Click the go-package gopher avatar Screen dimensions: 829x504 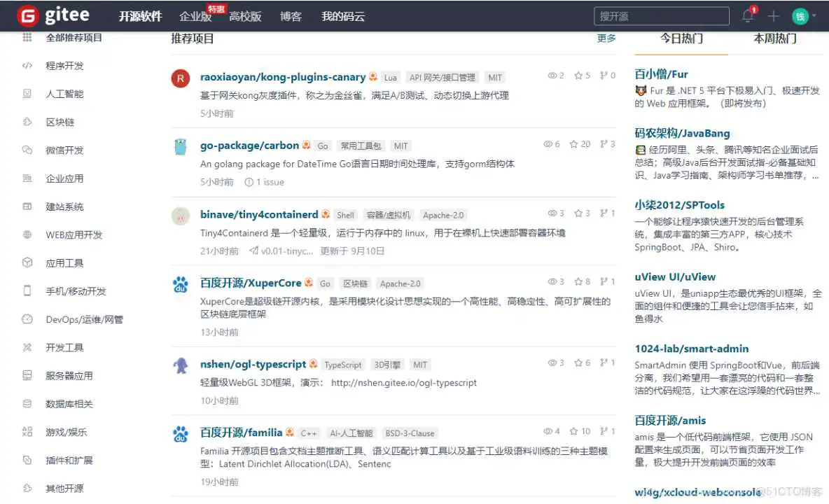tap(180, 147)
